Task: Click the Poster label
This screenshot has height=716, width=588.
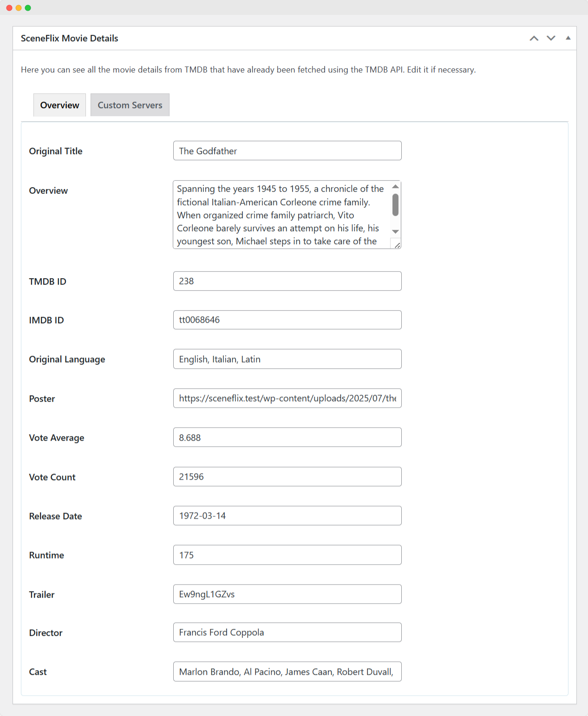Action: 42,399
